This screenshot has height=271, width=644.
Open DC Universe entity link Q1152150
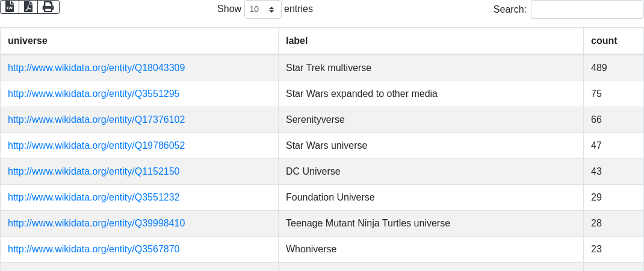tap(94, 172)
